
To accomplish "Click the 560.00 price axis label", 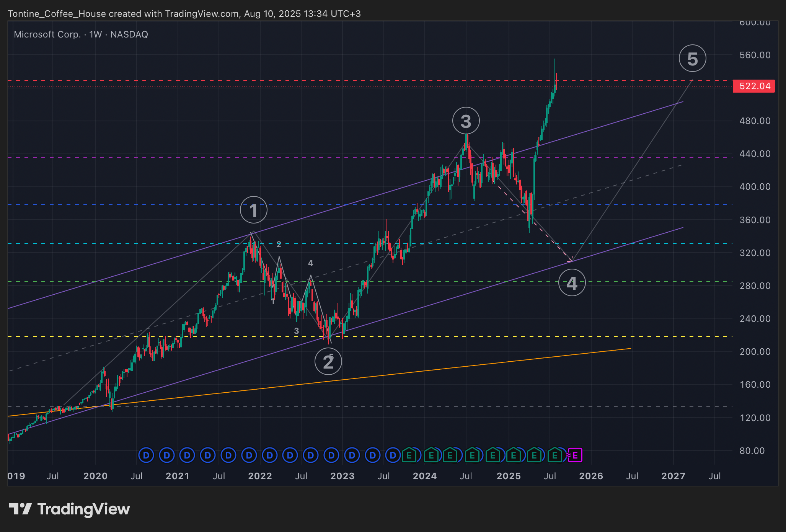I will point(755,55).
